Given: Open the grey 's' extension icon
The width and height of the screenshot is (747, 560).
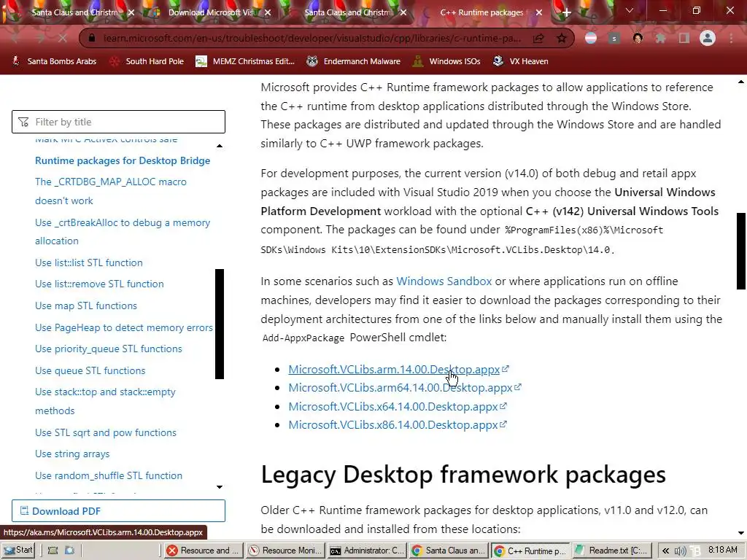Looking at the screenshot, I should pos(614,38).
